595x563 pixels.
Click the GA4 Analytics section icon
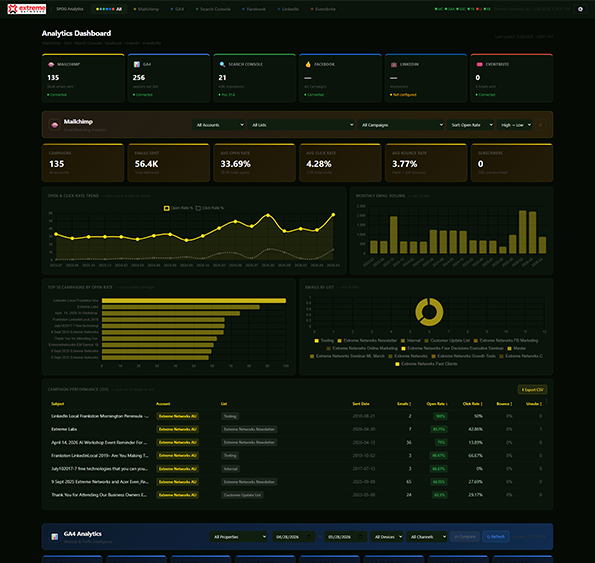pyautogui.click(x=55, y=536)
